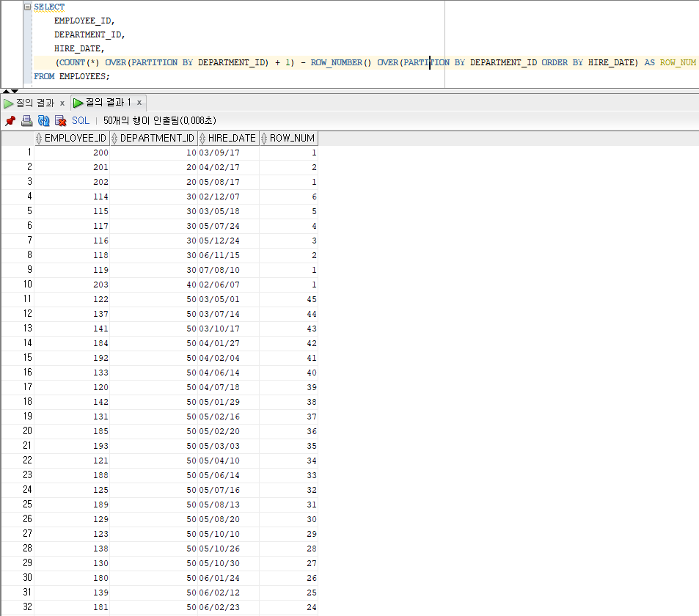Viewport: 699px width, 616px height.
Task: Select employee ID cell 193
Action: click(72, 446)
